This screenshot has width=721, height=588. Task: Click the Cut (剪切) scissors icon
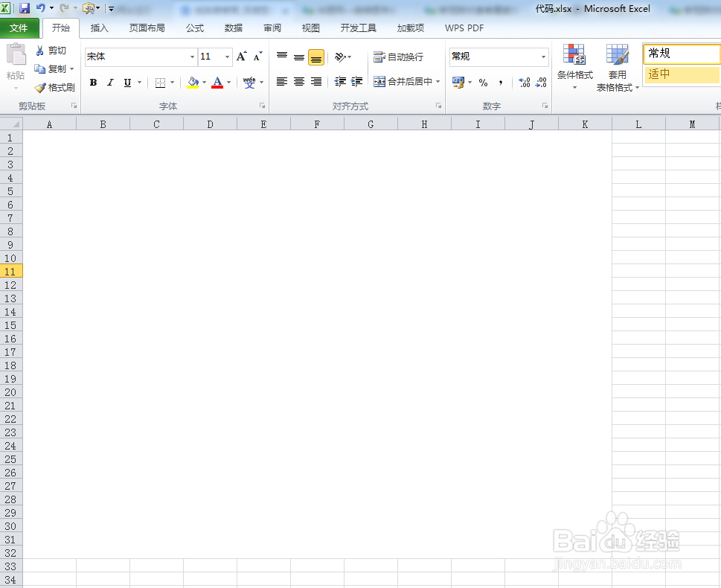coord(40,51)
